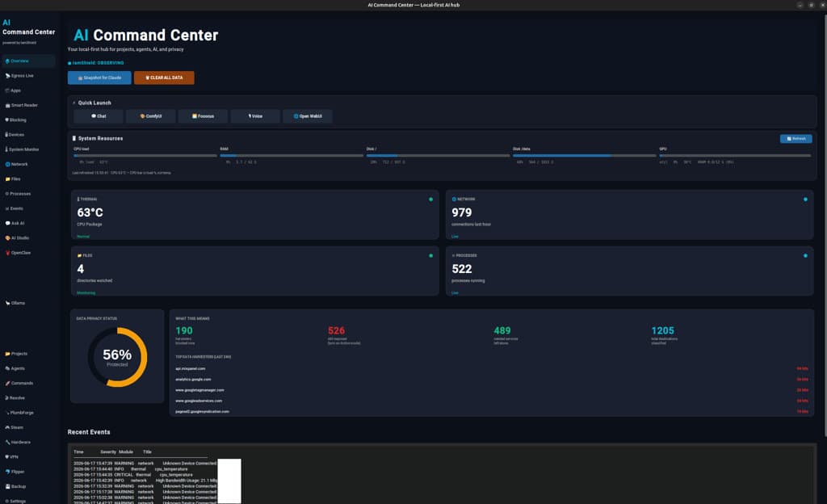Click the Backup disk icon
Viewport: 827px width, 504px height.
7,486
